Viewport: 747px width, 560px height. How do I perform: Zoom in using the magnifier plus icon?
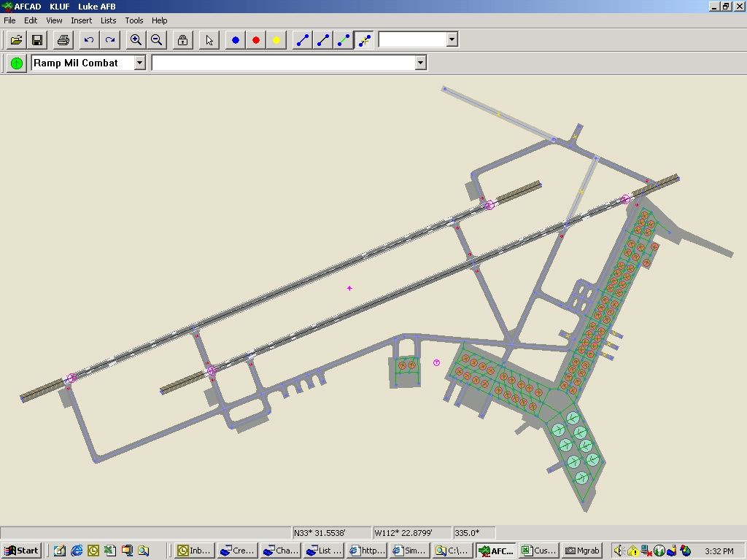136,40
